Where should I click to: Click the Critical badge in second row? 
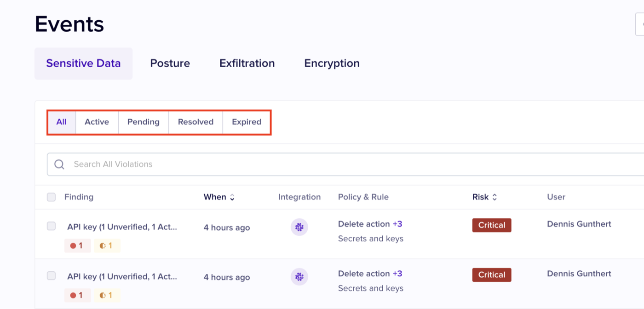492,275
